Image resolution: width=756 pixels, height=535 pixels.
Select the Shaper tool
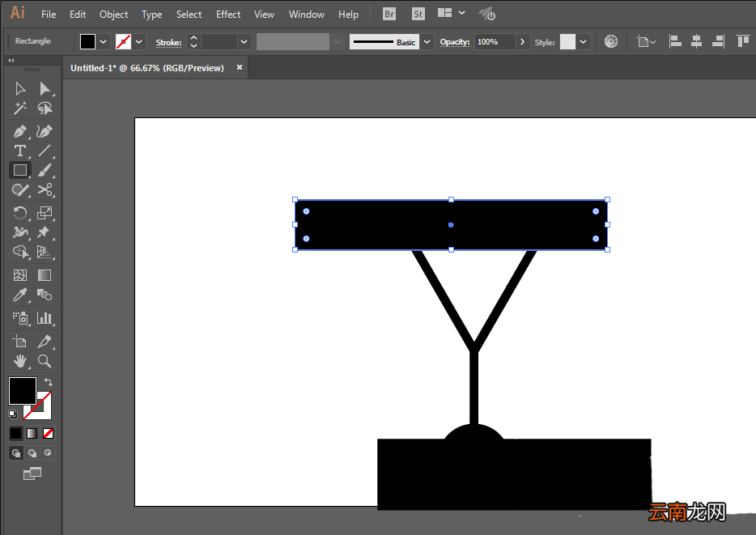(x=20, y=190)
